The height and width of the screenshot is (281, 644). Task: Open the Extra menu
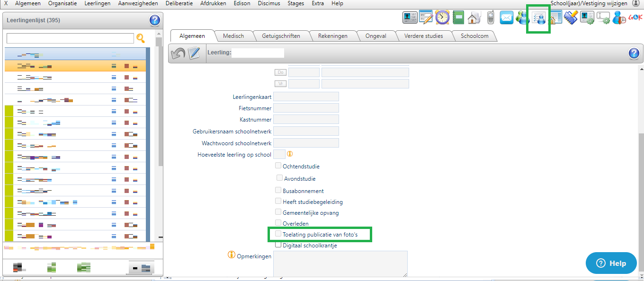pyautogui.click(x=318, y=3)
